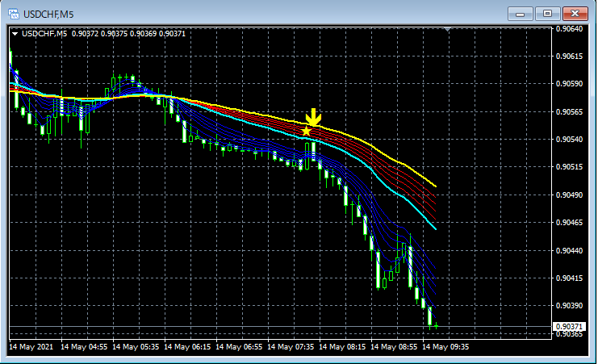
Task: Click the 0.90640 price scale value
Action: pyautogui.click(x=569, y=29)
